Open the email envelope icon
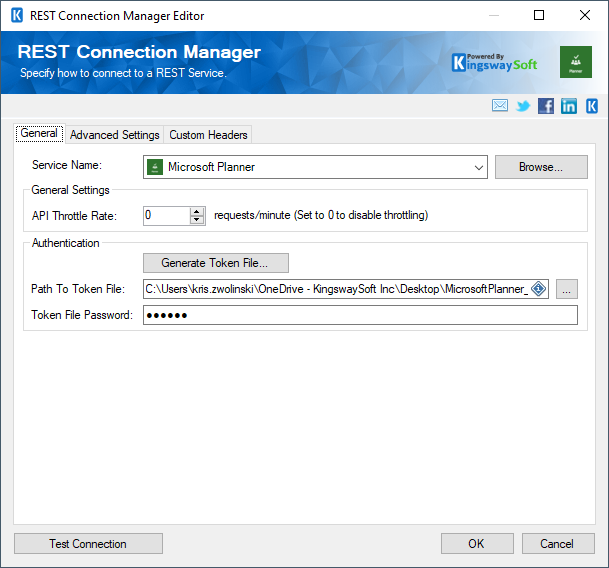The height and width of the screenshot is (568, 609). point(499,106)
